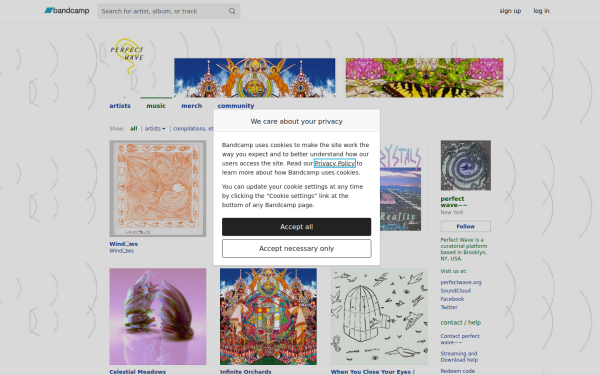Click the Bandcamp logo
The image size is (600, 375).
67,11
